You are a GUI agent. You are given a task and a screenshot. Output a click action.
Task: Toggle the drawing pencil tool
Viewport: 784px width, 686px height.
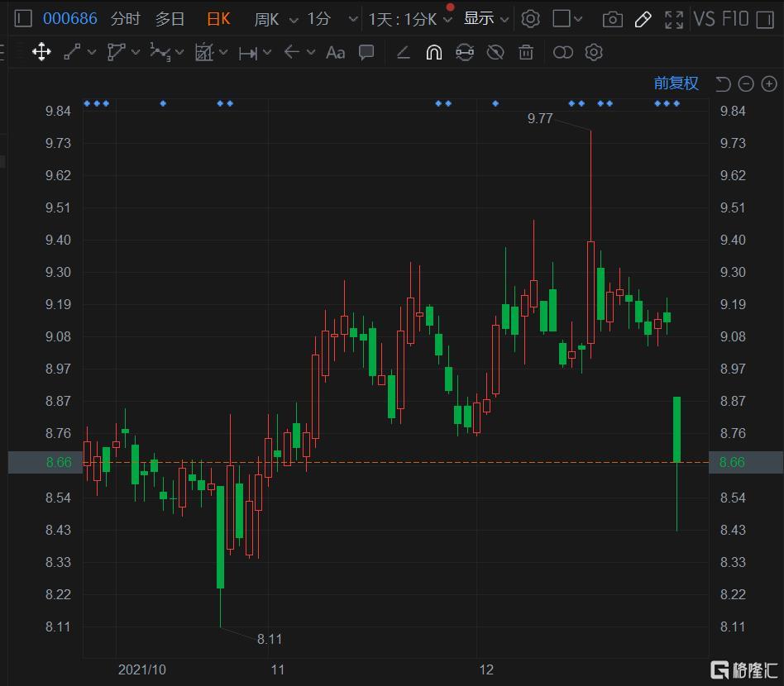coord(643,20)
